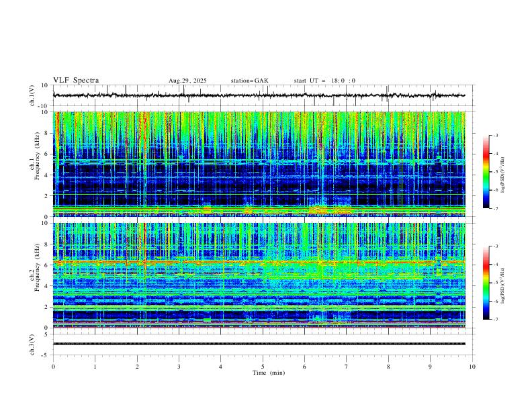Click the upper color bar beside ch.1
Screen dimensions: 532x411
[486, 172]
